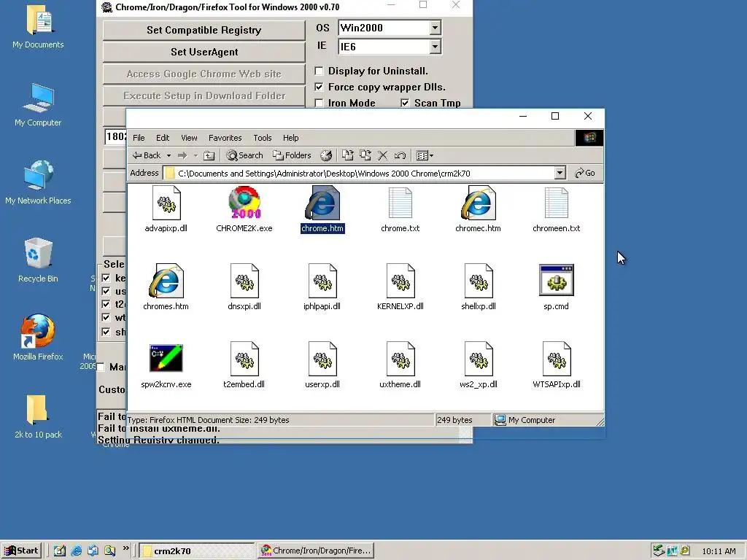Screen dimensions: 747x560
Task: Uncheck the 't2' checkbox in Select group
Action: (x=107, y=304)
